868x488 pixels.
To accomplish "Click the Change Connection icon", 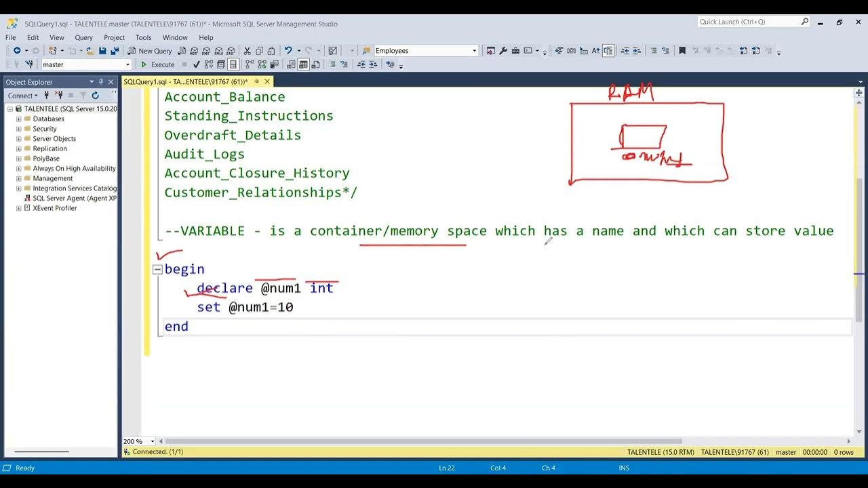I will tap(30, 64).
